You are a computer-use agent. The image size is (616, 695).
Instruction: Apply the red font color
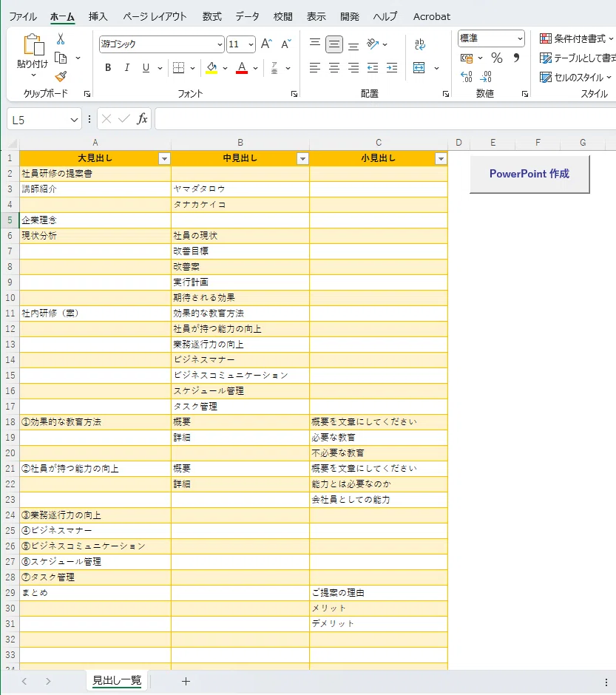(242, 68)
